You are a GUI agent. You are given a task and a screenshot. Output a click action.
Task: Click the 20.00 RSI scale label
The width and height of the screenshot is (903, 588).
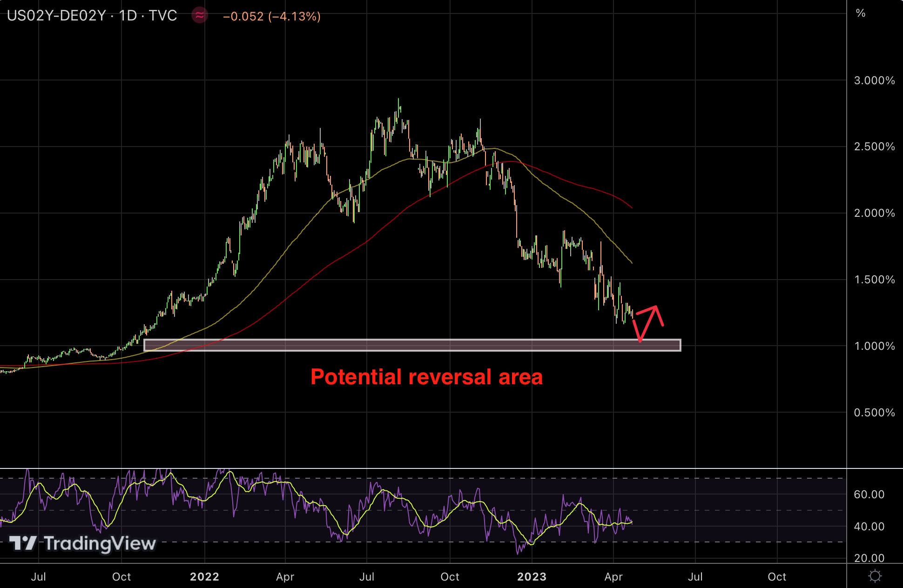(x=869, y=558)
